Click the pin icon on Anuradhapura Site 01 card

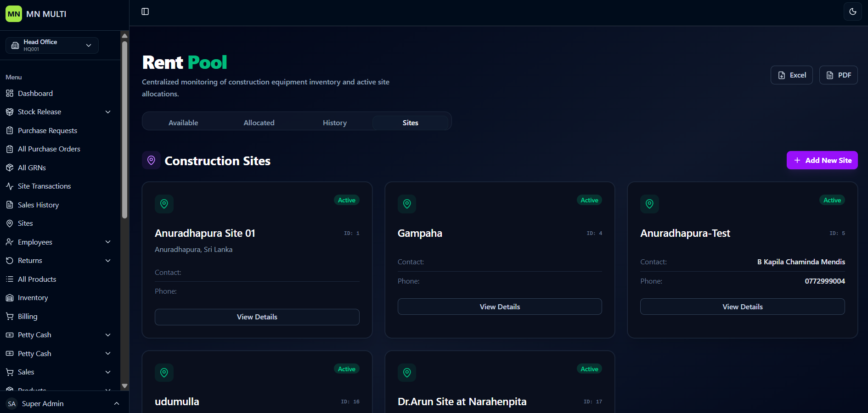164,204
